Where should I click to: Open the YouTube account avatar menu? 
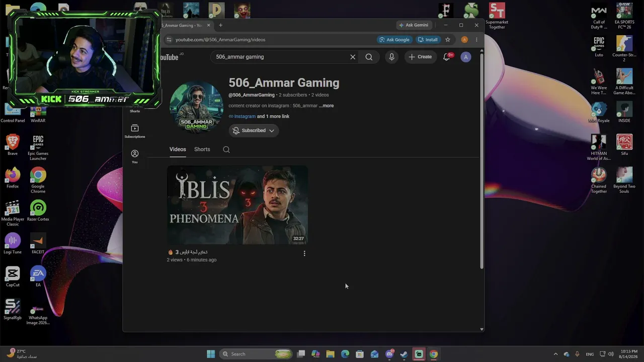tap(466, 57)
